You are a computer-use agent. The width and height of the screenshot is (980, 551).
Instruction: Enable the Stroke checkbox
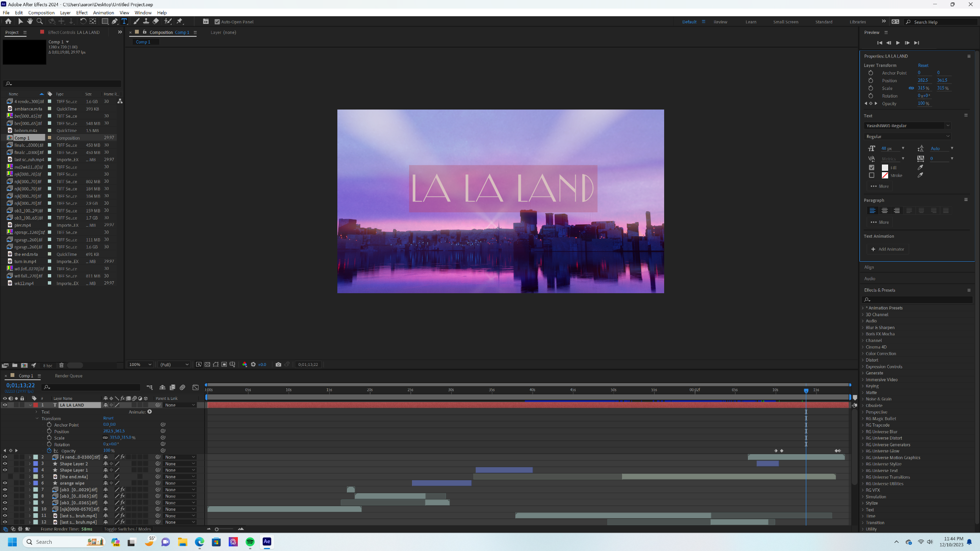pos(871,175)
